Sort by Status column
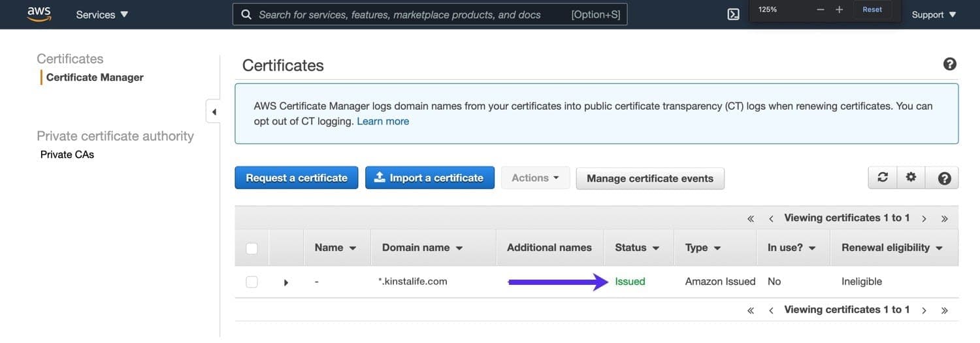 [637, 248]
